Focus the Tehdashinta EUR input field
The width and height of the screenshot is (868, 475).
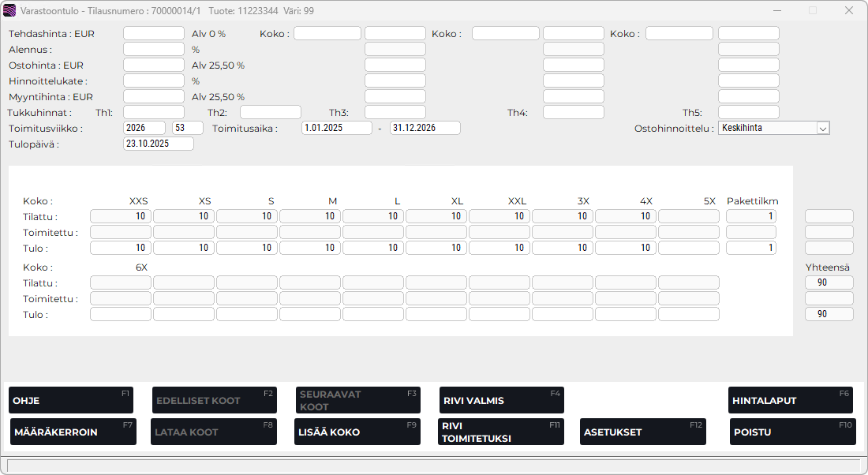[x=153, y=33]
